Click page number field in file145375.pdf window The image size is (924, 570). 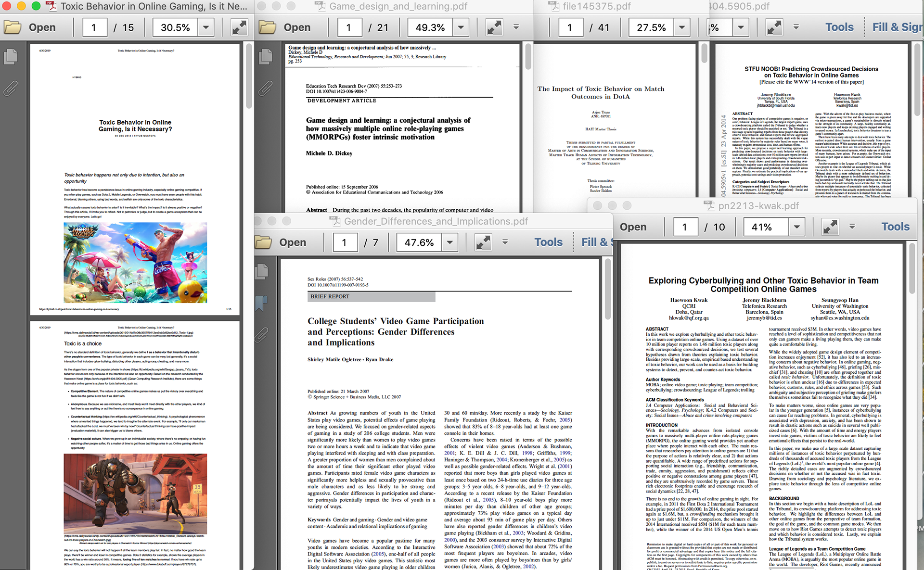(x=571, y=27)
